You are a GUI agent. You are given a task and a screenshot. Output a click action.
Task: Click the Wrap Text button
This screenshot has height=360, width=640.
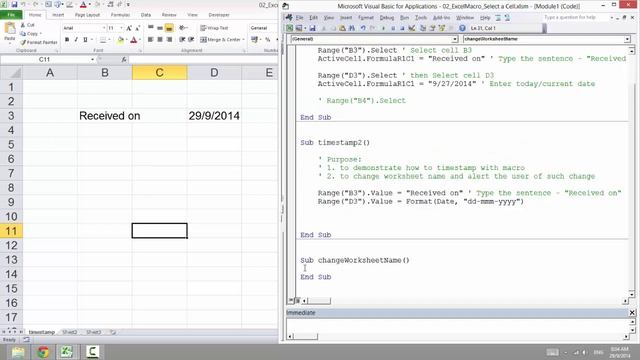pyautogui.click(x=214, y=28)
